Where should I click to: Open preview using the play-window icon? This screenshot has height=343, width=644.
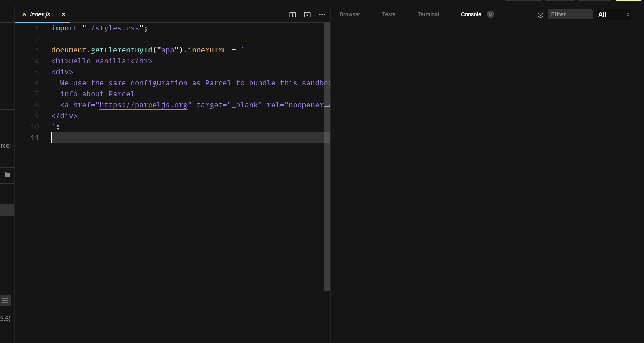click(x=307, y=15)
